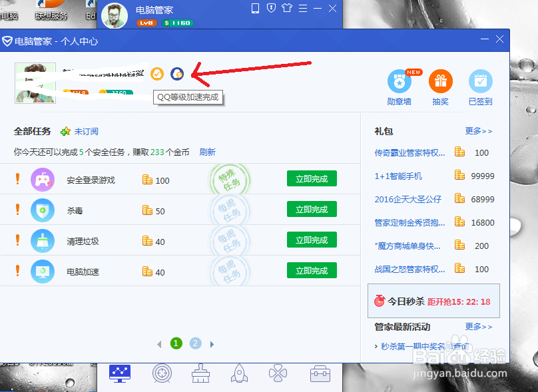
Task: Click 立即完成 for 清理垃圾
Action: click(x=312, y=240)
